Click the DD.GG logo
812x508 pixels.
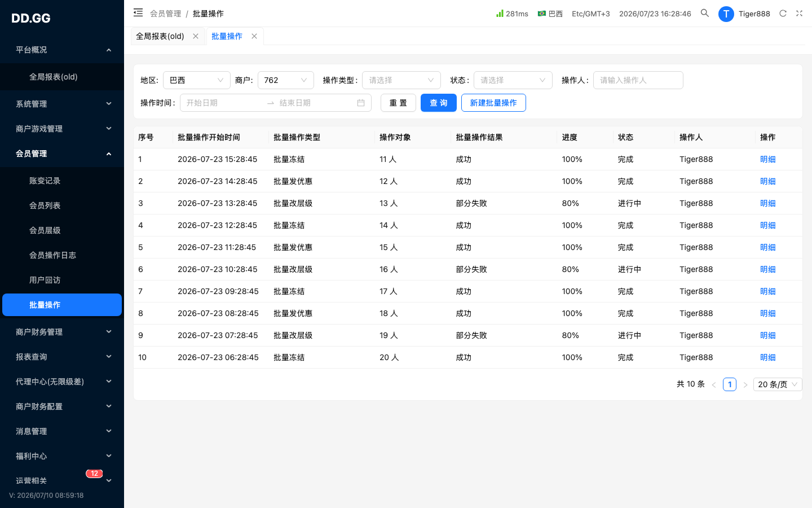31,18
